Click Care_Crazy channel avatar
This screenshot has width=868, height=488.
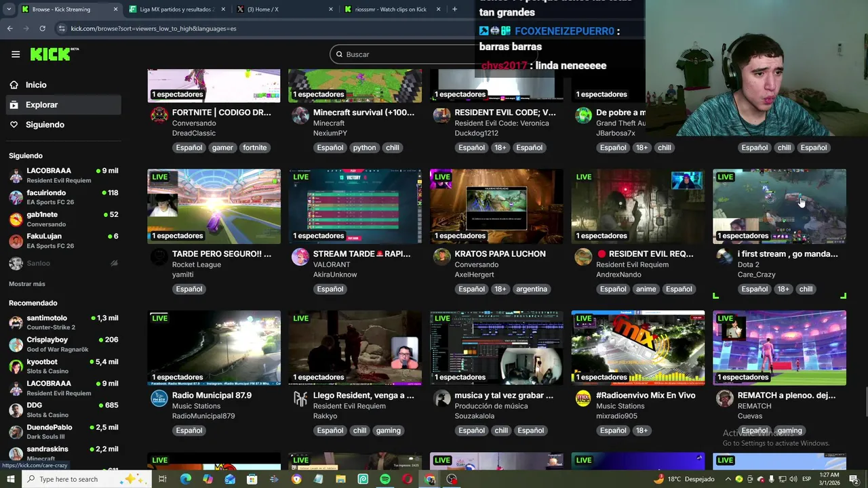[725, 257]
